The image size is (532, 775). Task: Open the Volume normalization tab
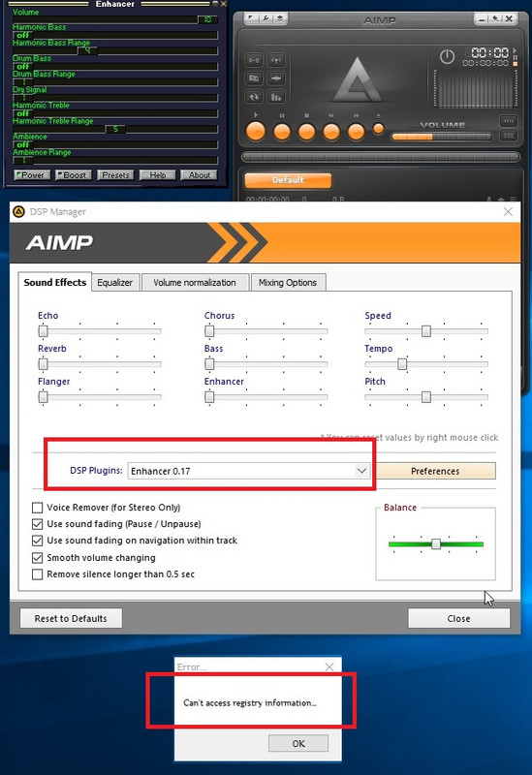coord(195,283)
